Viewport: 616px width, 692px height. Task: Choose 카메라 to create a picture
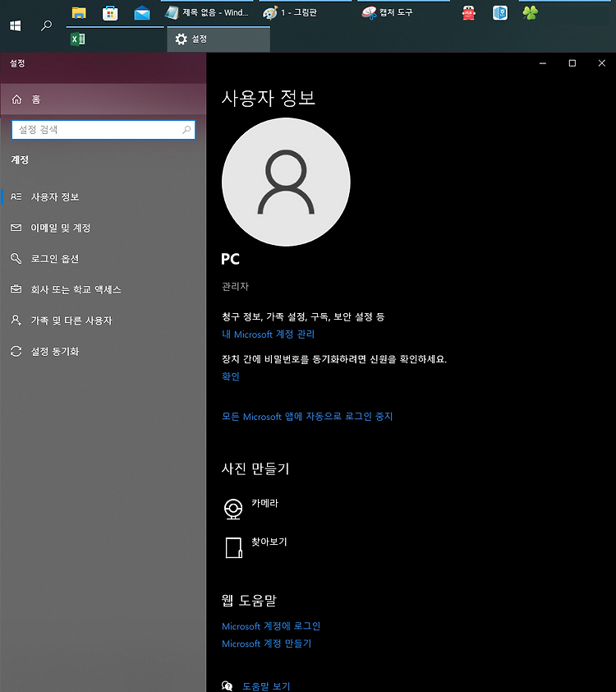264,503
